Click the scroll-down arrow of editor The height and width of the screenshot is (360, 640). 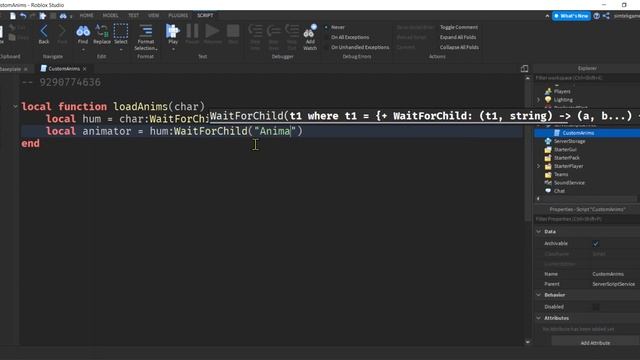(527, 342)
